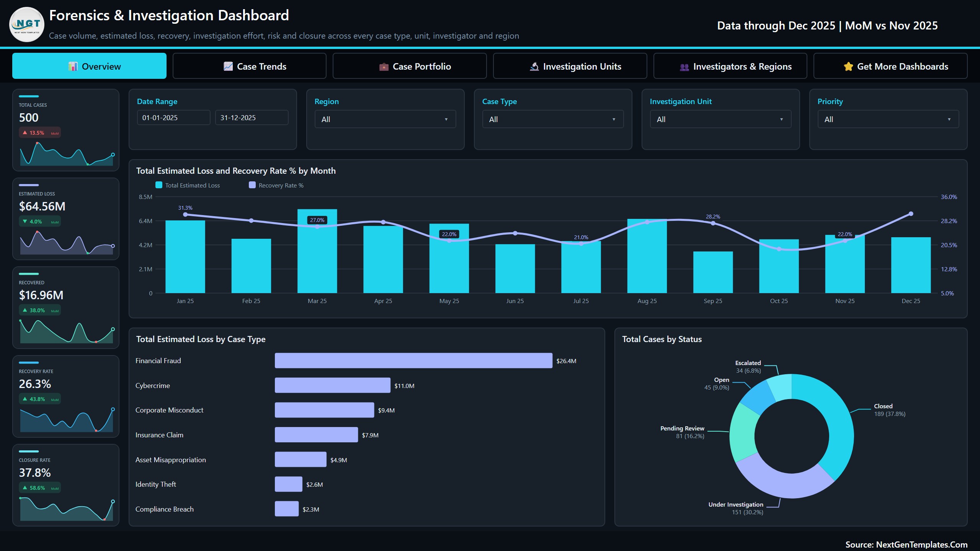Click the microscope icon on Investigation Units
Viewport: 980px width, 551px height.
tap(534, 67)
